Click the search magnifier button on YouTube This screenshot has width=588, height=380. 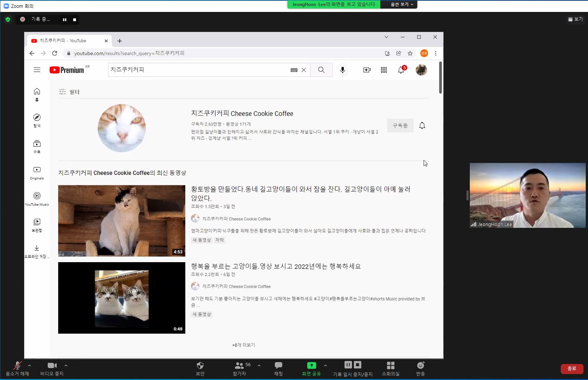point(321,70)
